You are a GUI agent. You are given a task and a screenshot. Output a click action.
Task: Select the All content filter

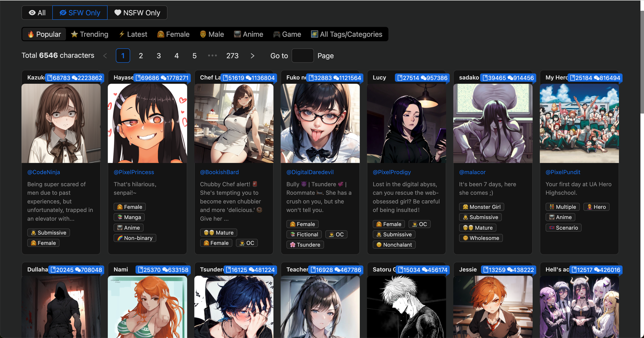pos(37,13)
